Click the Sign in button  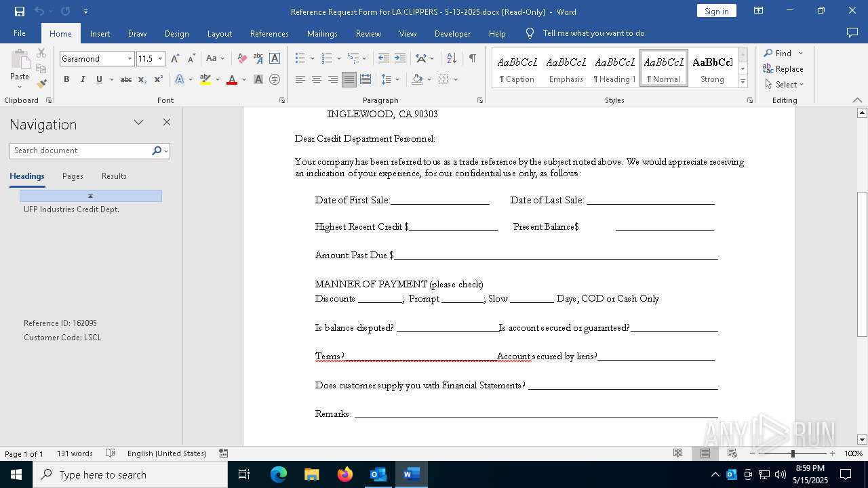716,11
